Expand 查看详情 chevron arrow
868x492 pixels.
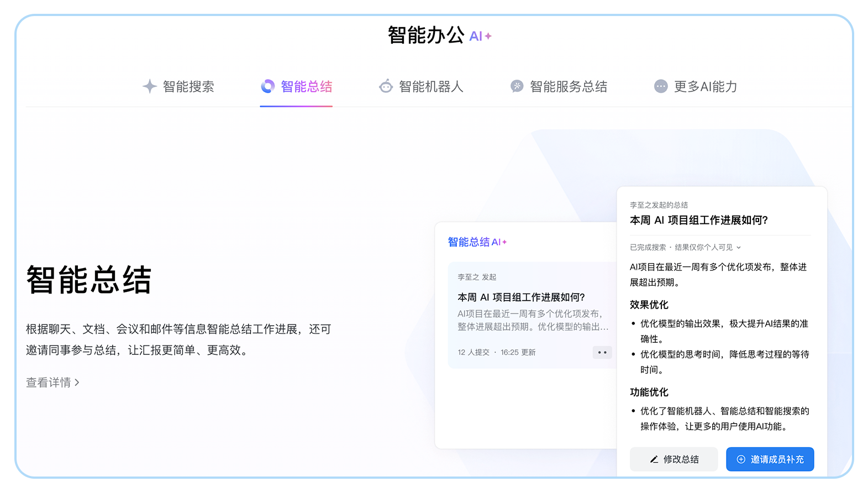(x=77, y=383)
